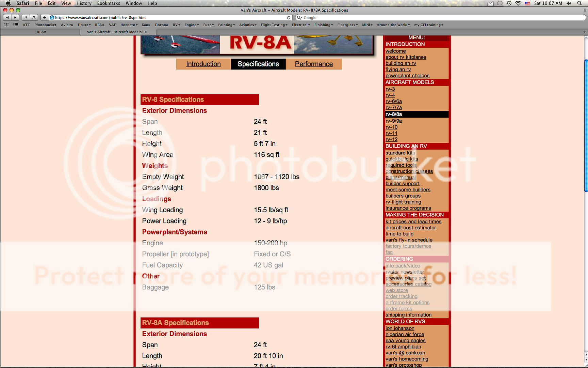Open the Performance page tab
Image resolution: width=588 pixels, height=368 pixels.
point(314,64)
